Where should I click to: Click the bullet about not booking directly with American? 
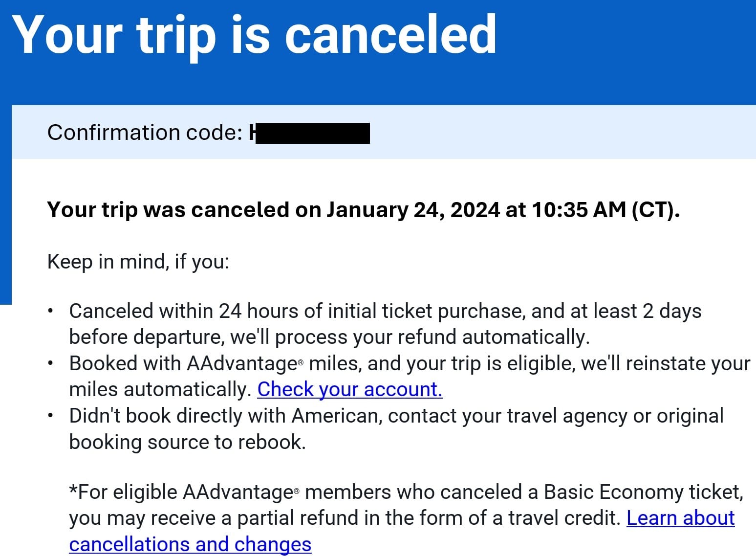point(396,428)
